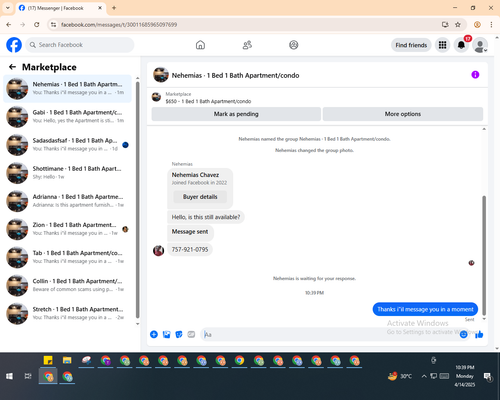Click the 'Hello, is this still available?' message
This screenshot has height=400, width=500.
click(x=206, y=217)
